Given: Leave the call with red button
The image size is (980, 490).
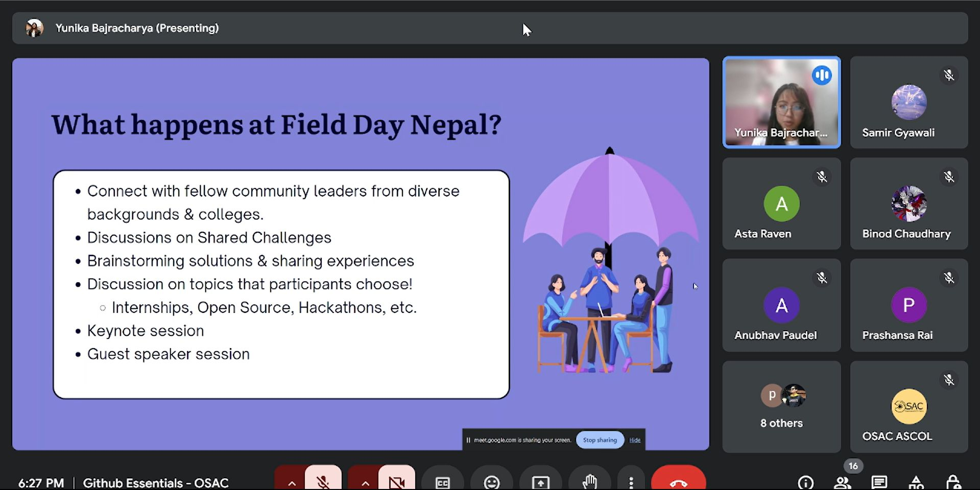Looking at the screenshot, I should click(678, 481).
